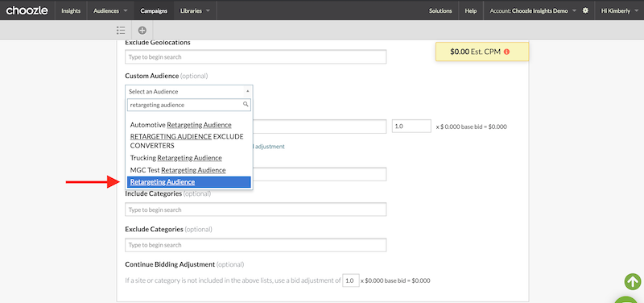Open the Account Choozle Insights Demo selector
Image resolution: width=644 pixels, height=303 pixels.
pos(533,10)
